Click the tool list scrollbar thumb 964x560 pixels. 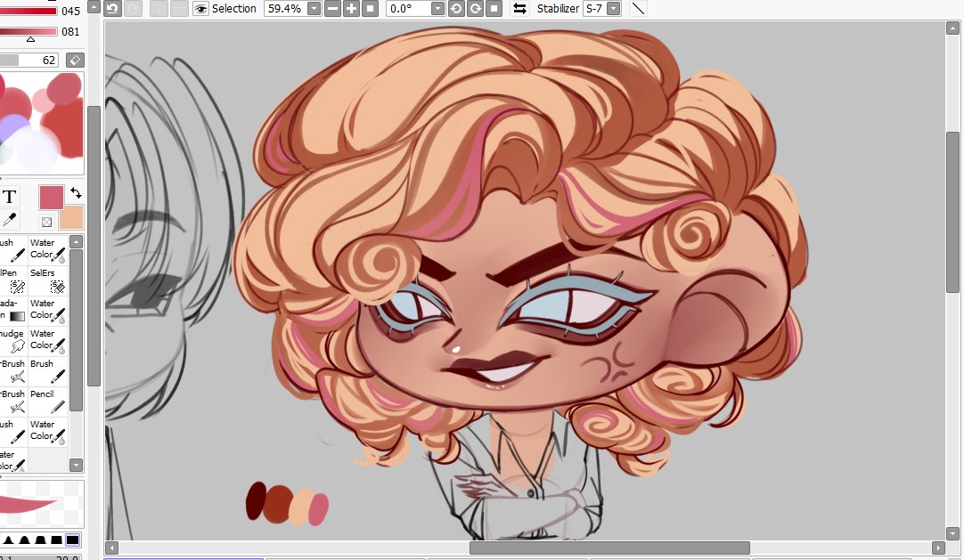coord(77,330)
